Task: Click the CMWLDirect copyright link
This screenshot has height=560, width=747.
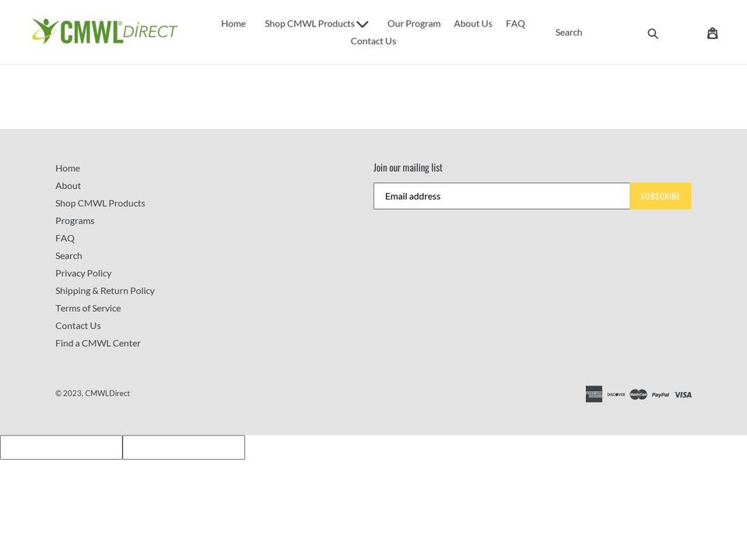Action: click(x=107, y=394)
